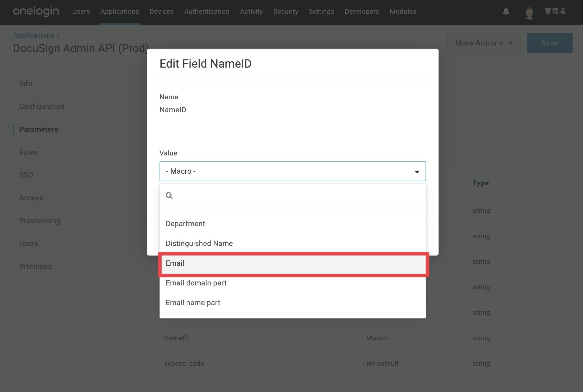Select Distinguished Name from the value list
Image resolution: width=583 pixels, height=392 pixels.
point(293,243)
